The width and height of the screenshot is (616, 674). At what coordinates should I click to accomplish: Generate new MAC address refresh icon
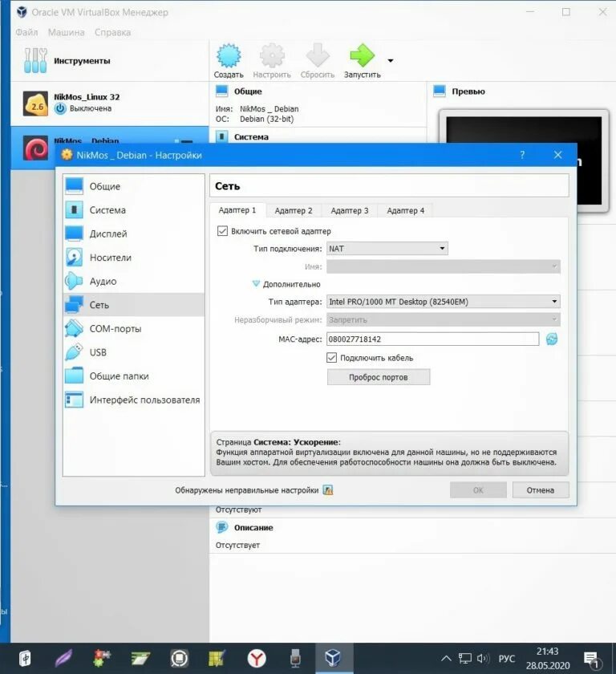[x=552, y=339]
